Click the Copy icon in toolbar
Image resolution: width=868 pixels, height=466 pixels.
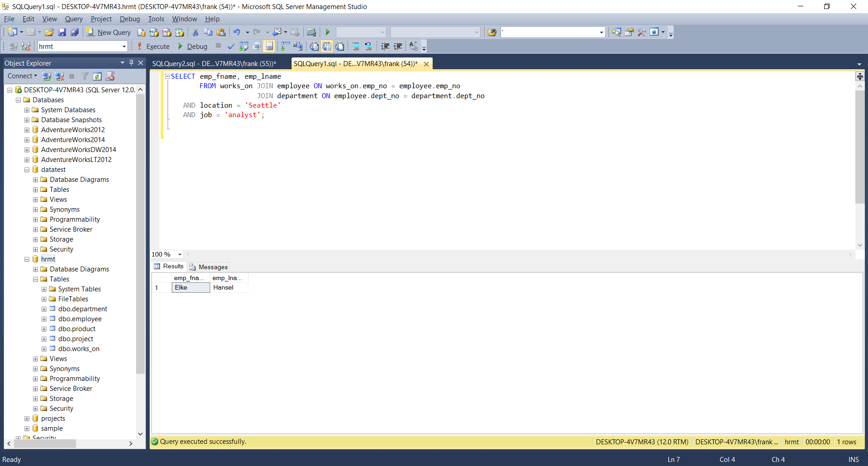click(x=208, y=32)
